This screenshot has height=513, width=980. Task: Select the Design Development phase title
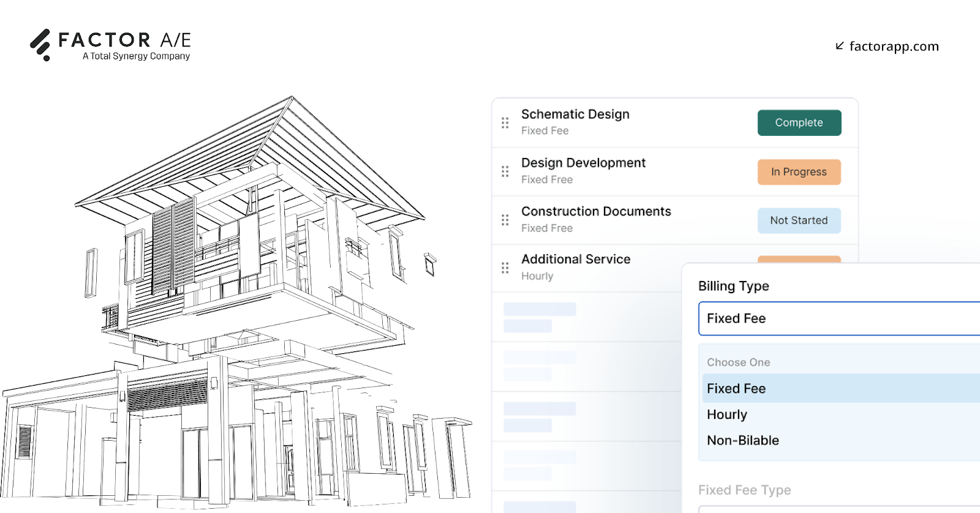coord(583,163)
